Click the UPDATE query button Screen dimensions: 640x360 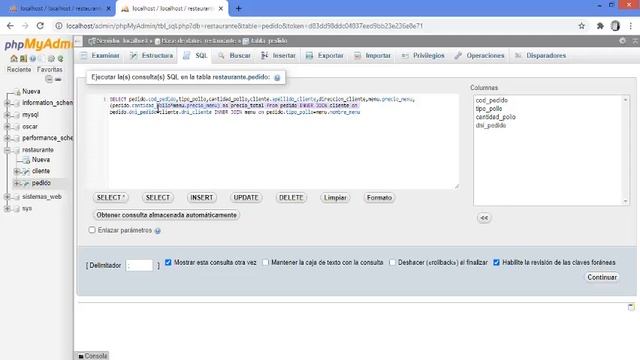pyautogui.click(x=246, y=198)
